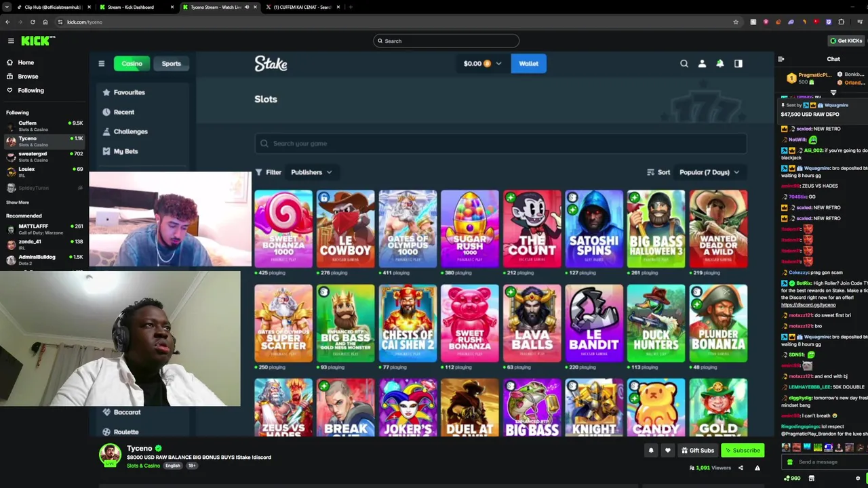Open the Stake Wallet
The width and height of the screenshot is (868, 488).
(x=528, y=64)
